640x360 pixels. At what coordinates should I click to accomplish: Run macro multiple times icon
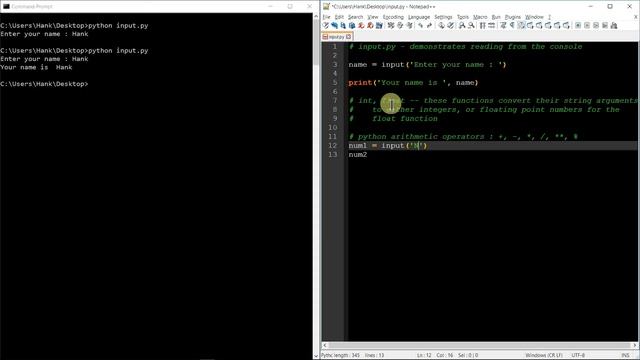(x=605, y=25)
